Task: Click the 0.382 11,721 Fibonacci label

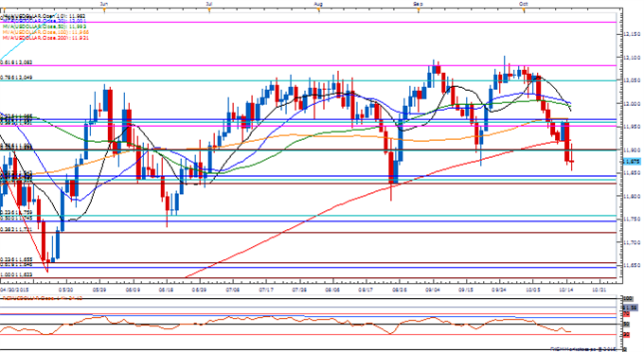Action: click(16, 230)
